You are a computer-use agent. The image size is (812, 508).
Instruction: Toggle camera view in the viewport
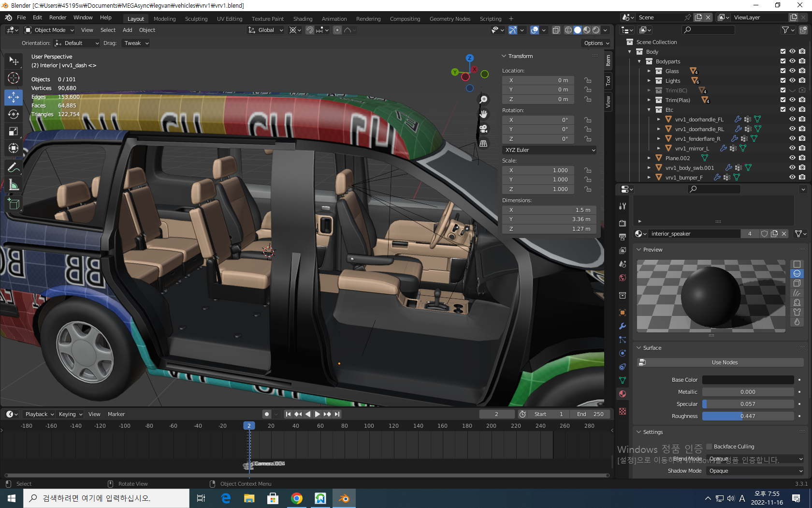[x=483, y=129]
